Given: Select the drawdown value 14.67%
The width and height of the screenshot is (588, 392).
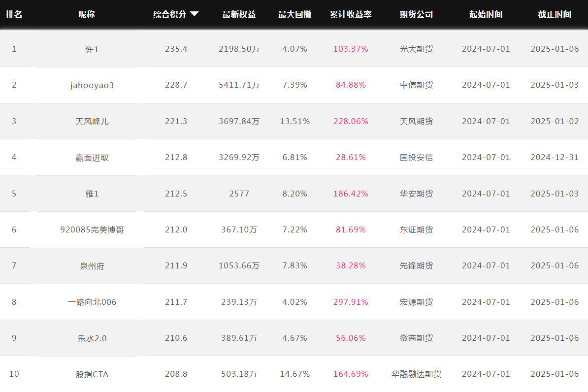Looking at the screenshot, I should [x=295, y=374].
